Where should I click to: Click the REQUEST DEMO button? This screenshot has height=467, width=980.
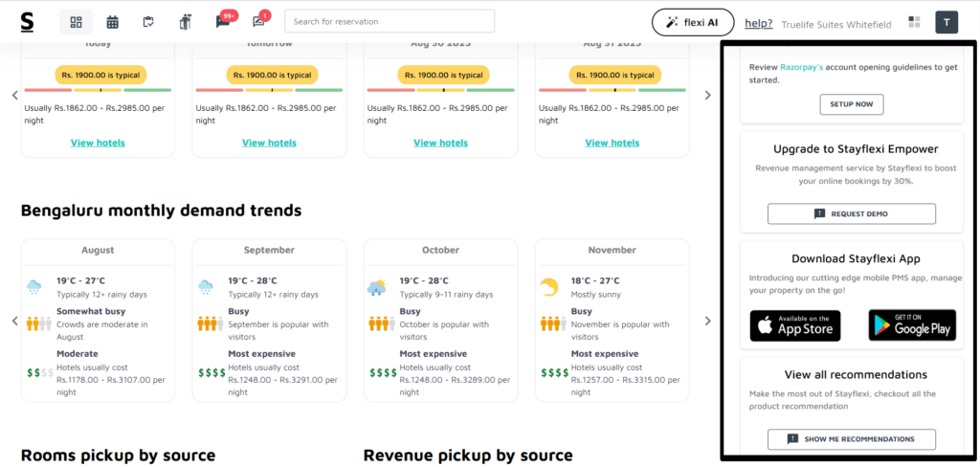(851, 213)
